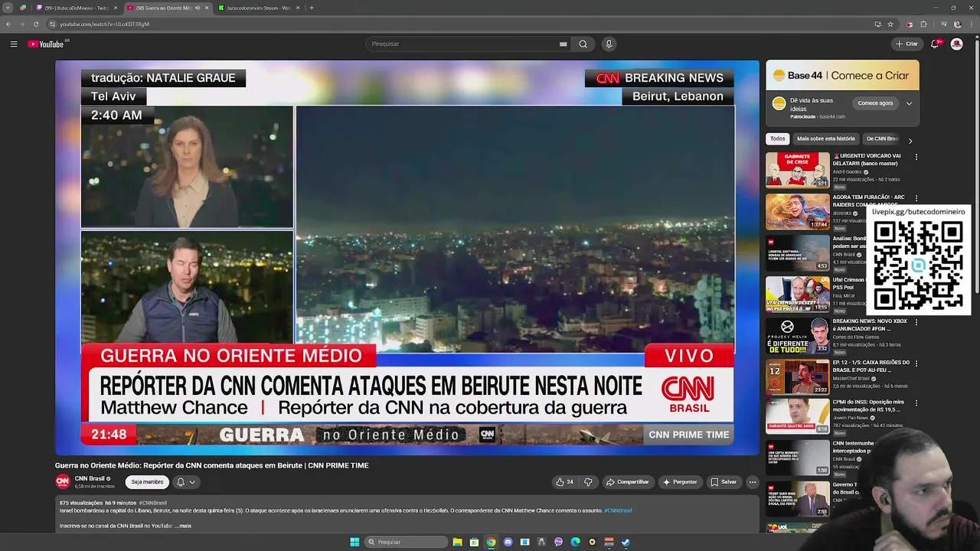This screenshot has width=980, height=551.
Task: Click the taskbar Pesquisar search box
Action: click(x=406, y=542)
